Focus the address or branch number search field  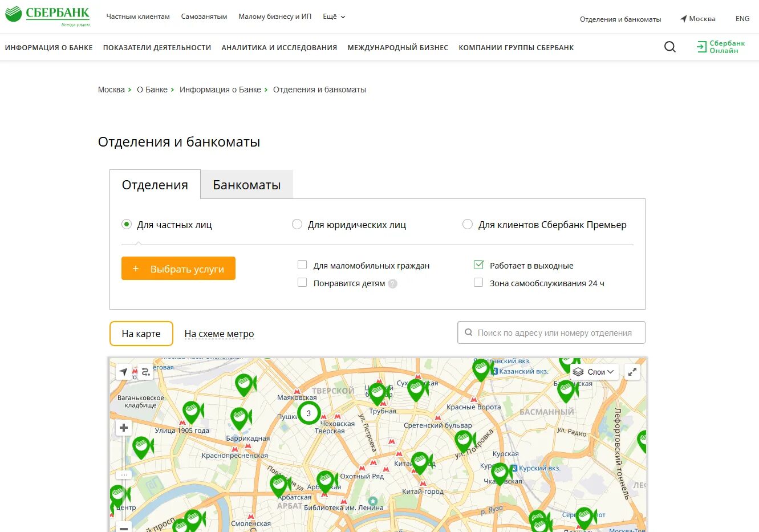click(551, 332)
